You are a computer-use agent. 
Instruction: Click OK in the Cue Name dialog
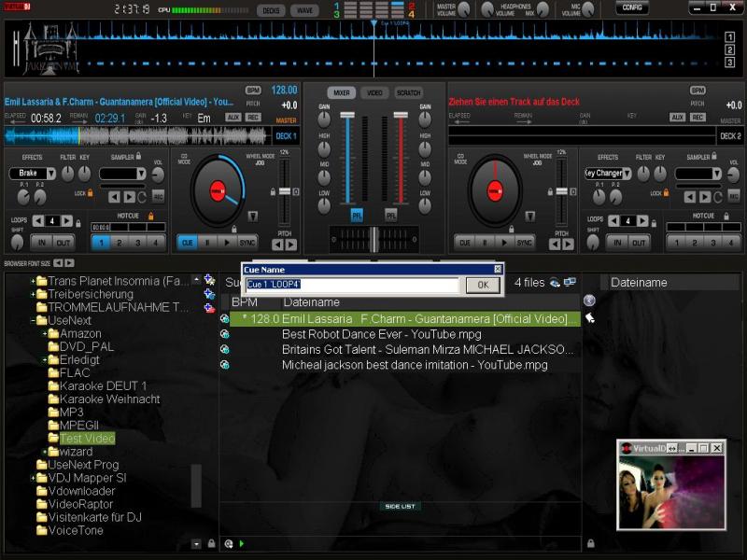[482, 285]
